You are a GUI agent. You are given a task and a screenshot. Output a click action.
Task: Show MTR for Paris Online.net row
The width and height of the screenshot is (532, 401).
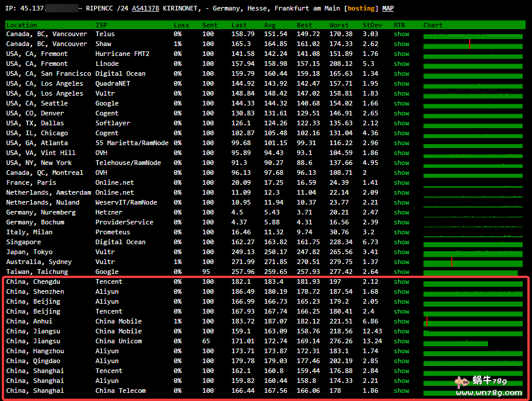[401, 182]
